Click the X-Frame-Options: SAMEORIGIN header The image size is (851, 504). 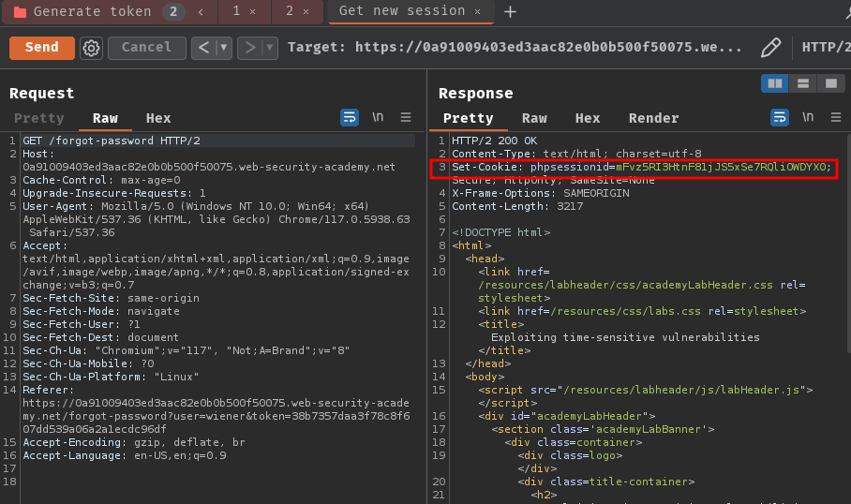(x=541, y=193)
